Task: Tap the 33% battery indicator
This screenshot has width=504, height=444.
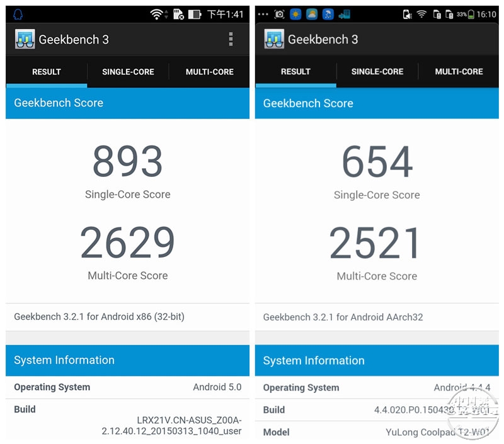Action: coord(466,14)
